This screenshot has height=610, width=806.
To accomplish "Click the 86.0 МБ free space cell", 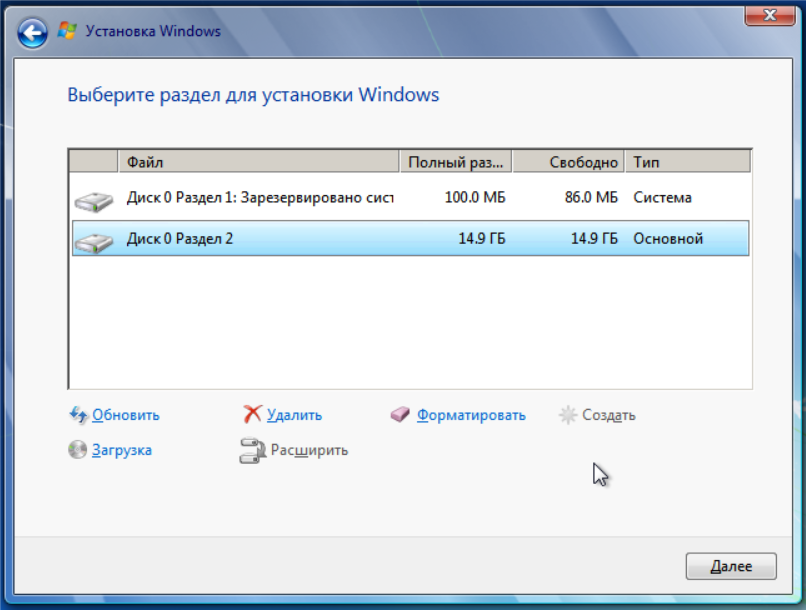I will click(591, 198).
